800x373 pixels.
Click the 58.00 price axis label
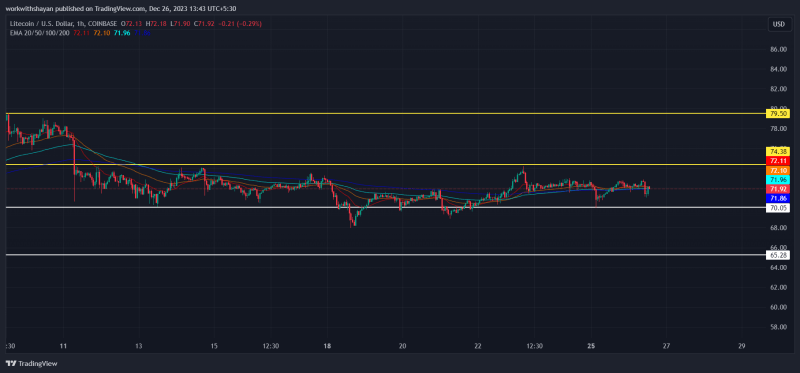778,327
